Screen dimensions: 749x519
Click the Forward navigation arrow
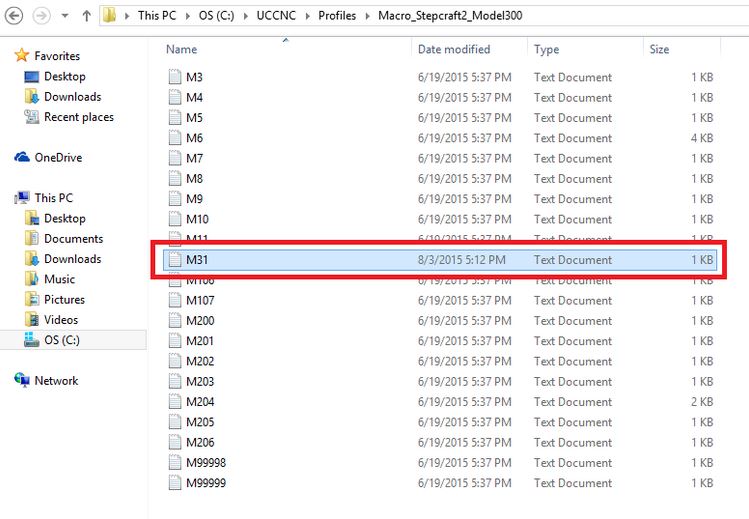pos(41,16)
